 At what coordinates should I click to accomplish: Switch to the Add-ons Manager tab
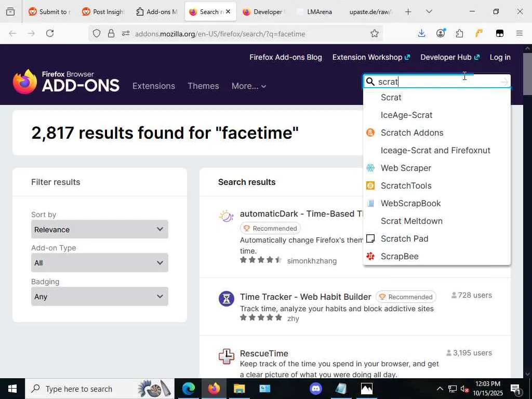point(157,12)
